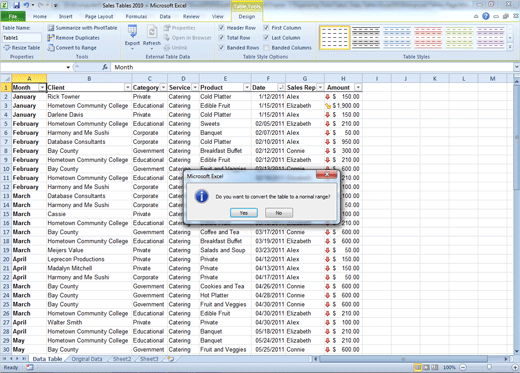Click the Refresh external data icon

click(x=152, y=32)
